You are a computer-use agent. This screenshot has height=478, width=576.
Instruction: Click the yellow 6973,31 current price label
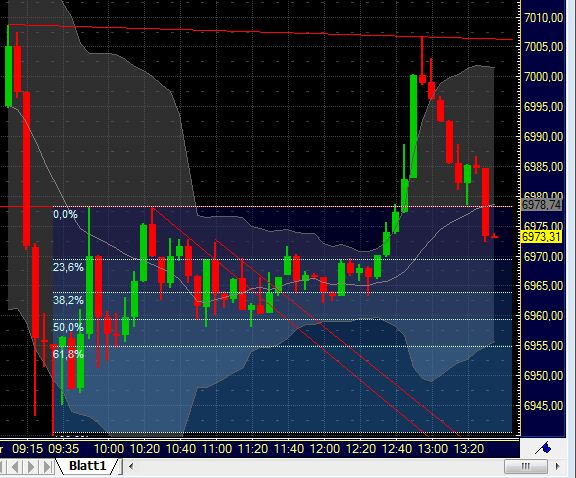click(542, 237)
